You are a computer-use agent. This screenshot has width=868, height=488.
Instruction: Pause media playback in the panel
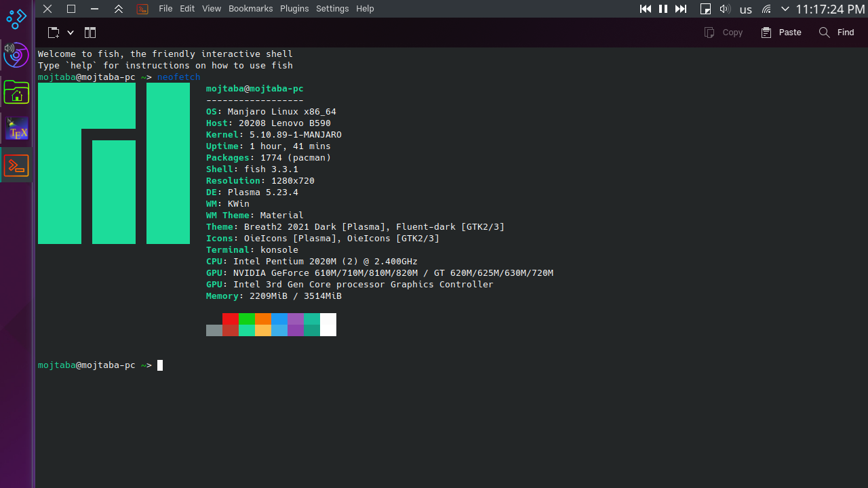point(663,9)
